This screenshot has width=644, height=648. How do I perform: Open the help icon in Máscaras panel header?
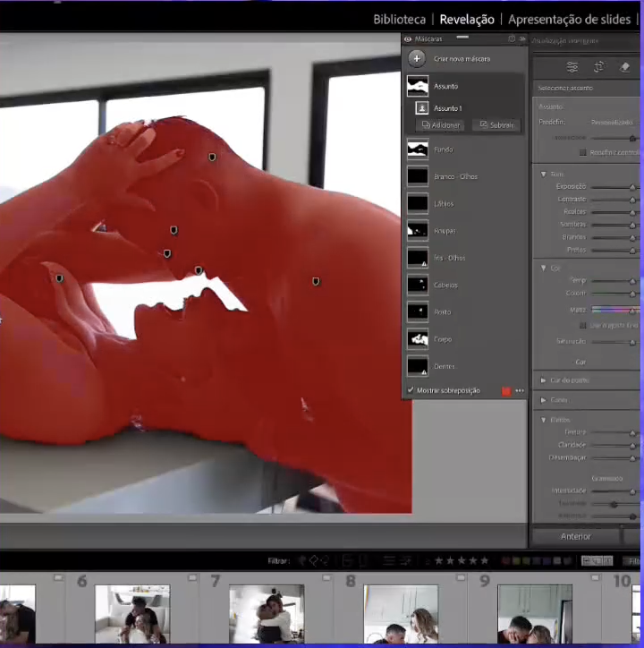coord(512,38)
